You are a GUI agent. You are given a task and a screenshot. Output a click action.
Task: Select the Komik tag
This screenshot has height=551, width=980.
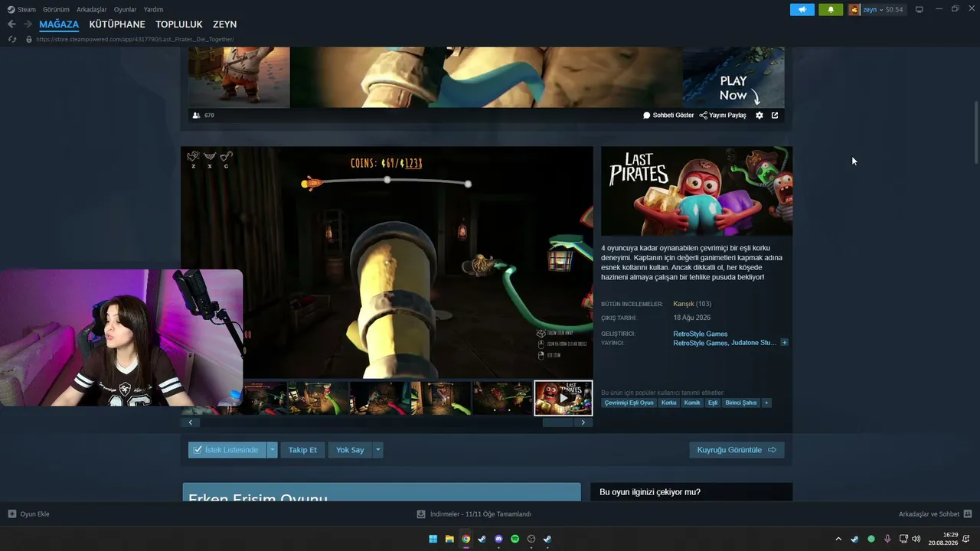click(692, 403)
